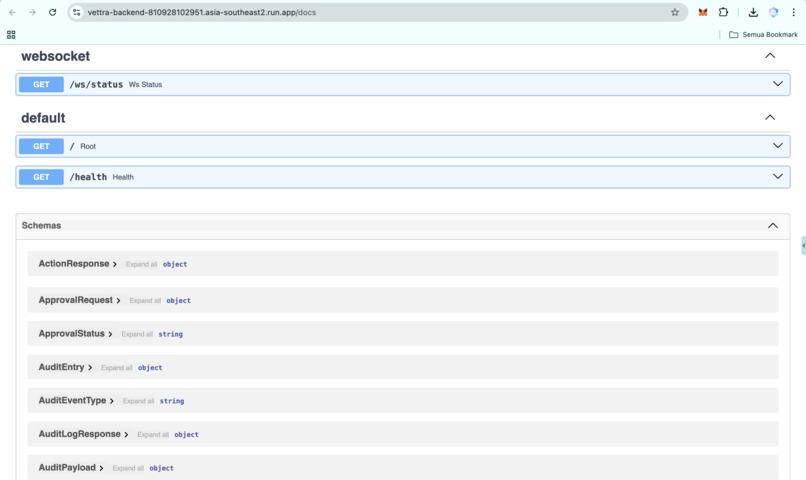This screenshot has width=806, height=480.
Task: Click Expand all for ApprovalStatus
Action: [137, 334]
